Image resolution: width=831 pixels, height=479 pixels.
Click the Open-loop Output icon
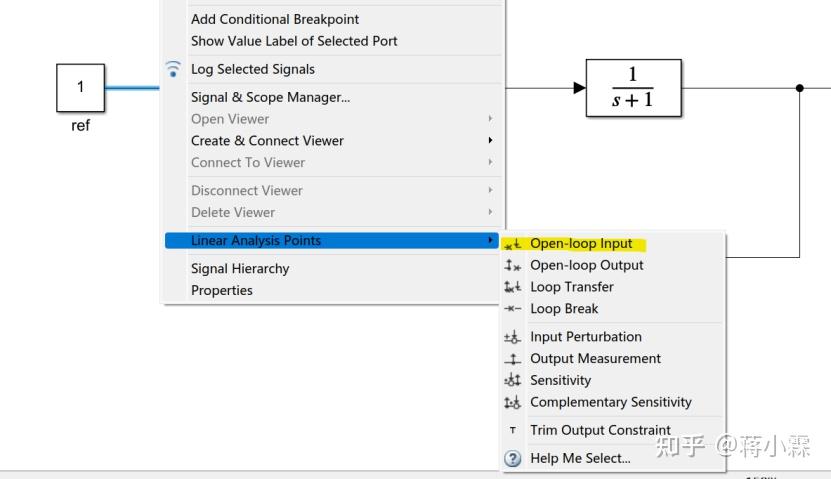[x=513, y=266]
